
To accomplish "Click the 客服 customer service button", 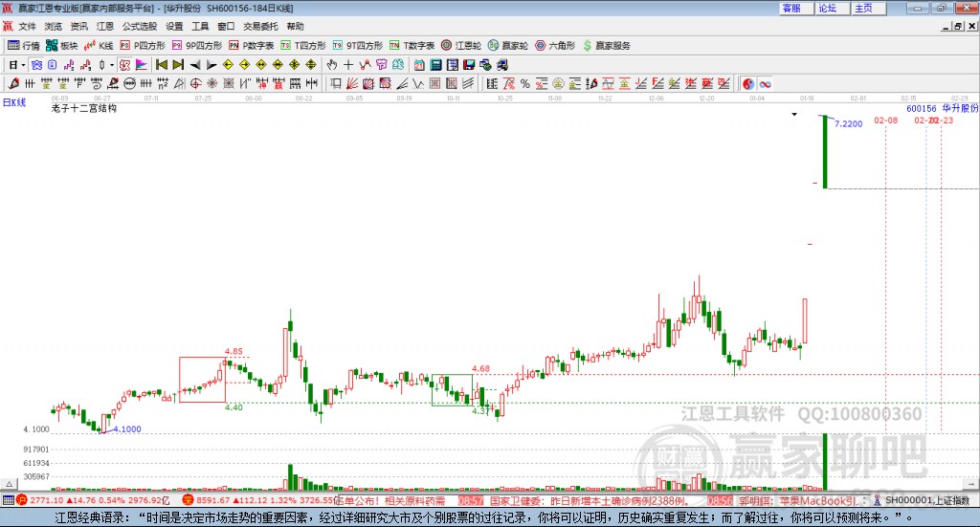I will 797,8.
